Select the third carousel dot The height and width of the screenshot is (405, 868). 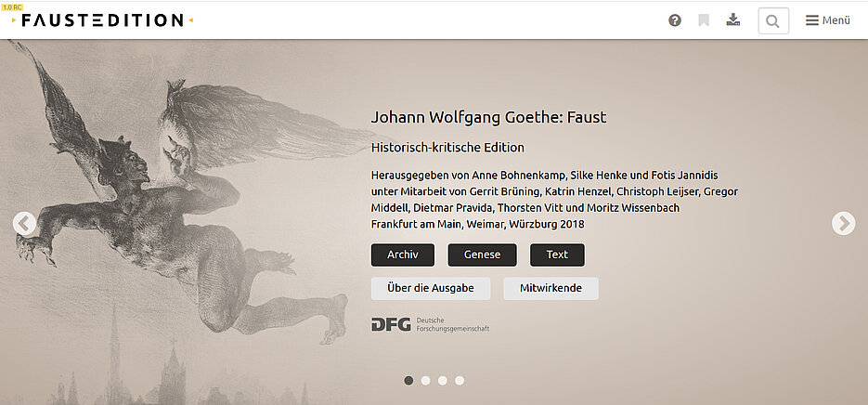click(442, 381)
